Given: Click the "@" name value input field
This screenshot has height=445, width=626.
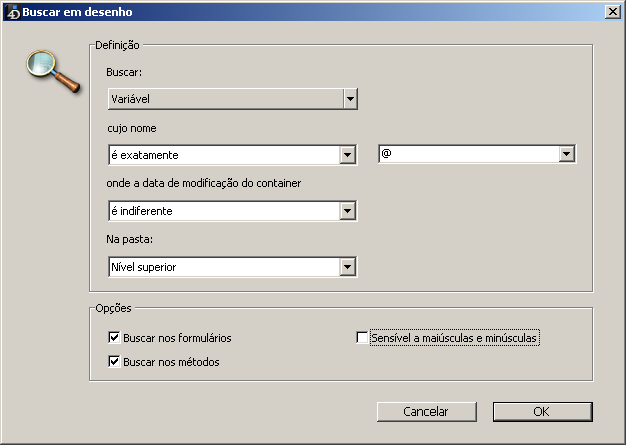Looking at the screenshot, I should tap(467, 154).
